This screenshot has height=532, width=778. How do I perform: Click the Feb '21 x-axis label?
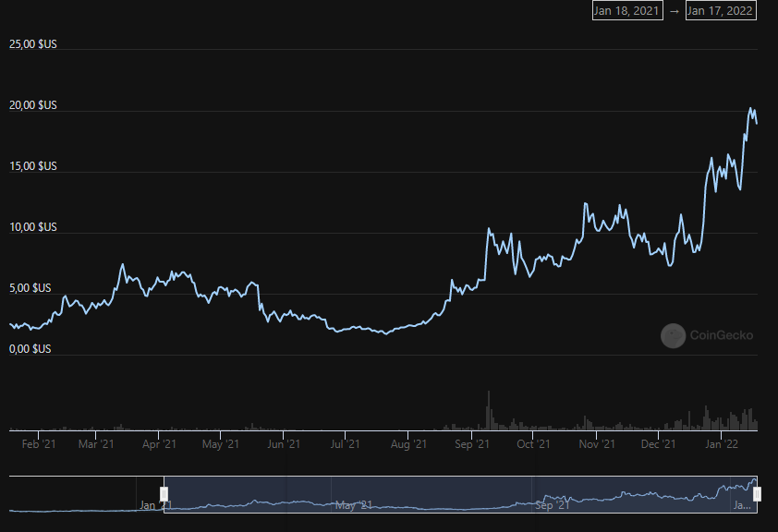pos(39,444)
